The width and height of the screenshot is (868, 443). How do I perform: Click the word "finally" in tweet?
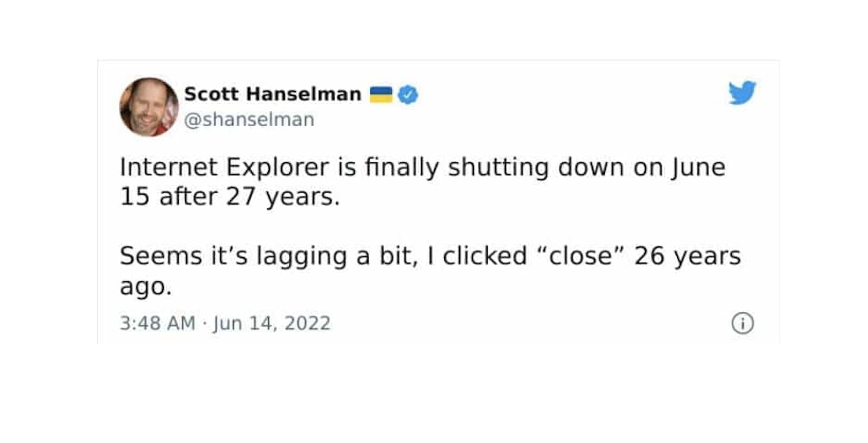coord(402,167)
